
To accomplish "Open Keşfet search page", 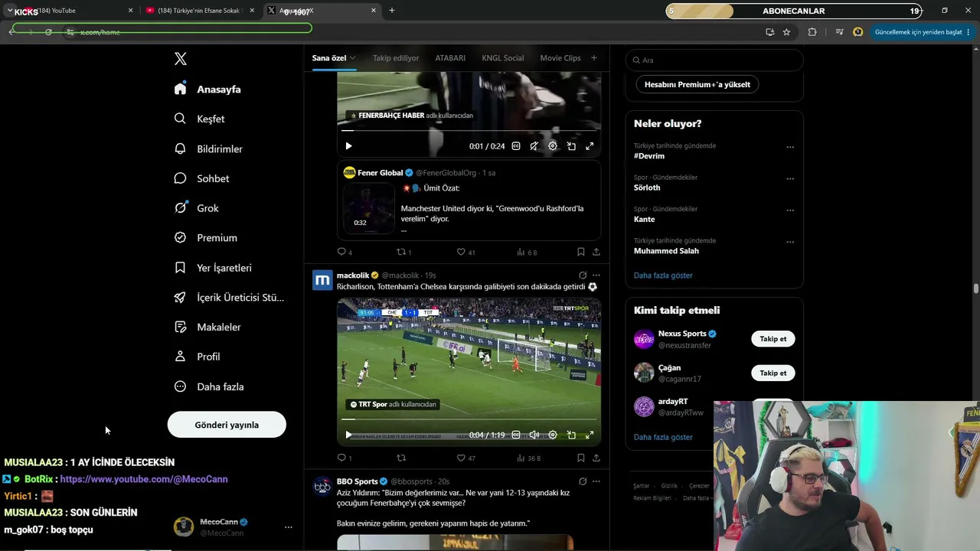I will [199, 119].
